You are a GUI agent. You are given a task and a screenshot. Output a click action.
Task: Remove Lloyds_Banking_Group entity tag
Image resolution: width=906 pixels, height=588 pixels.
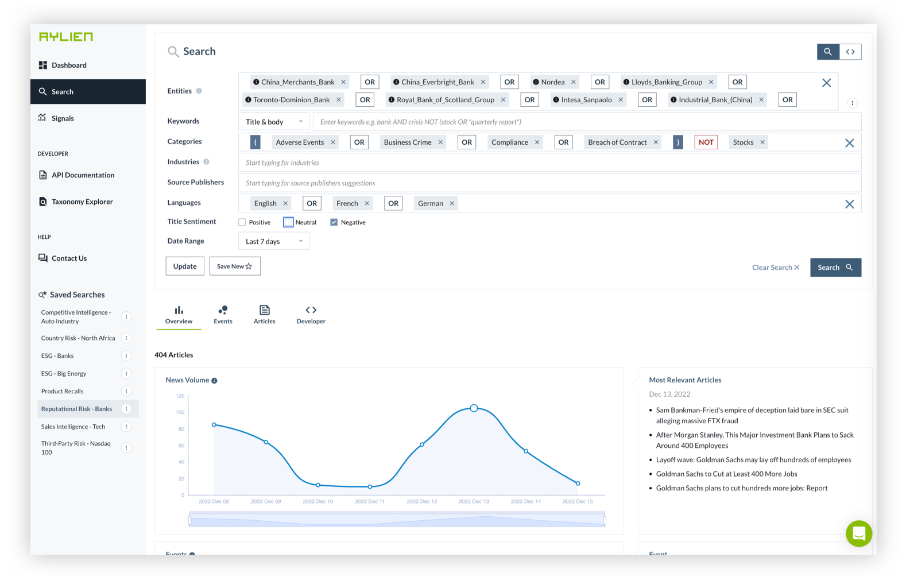point(711,82)
